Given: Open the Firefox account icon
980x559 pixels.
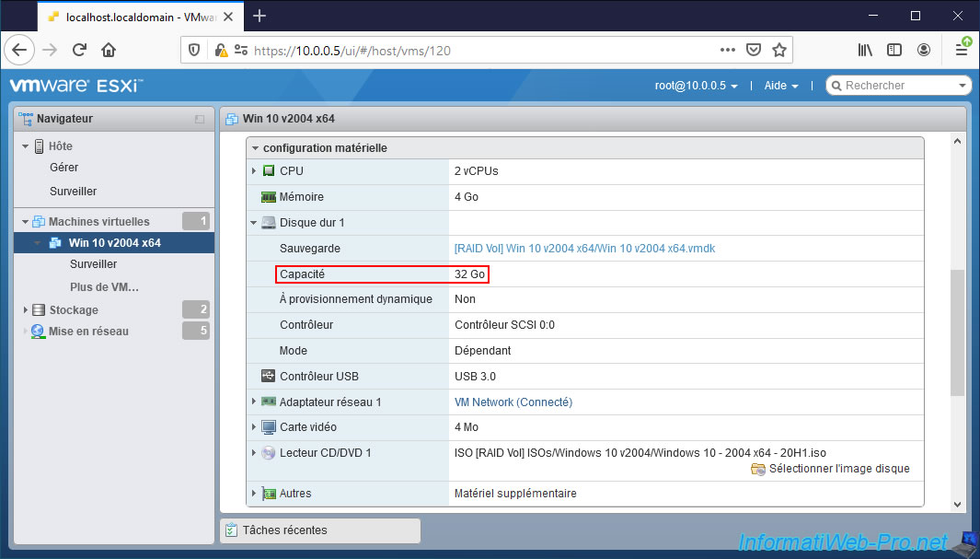Looking at the screenshot, I should click(x=924, y=50).
